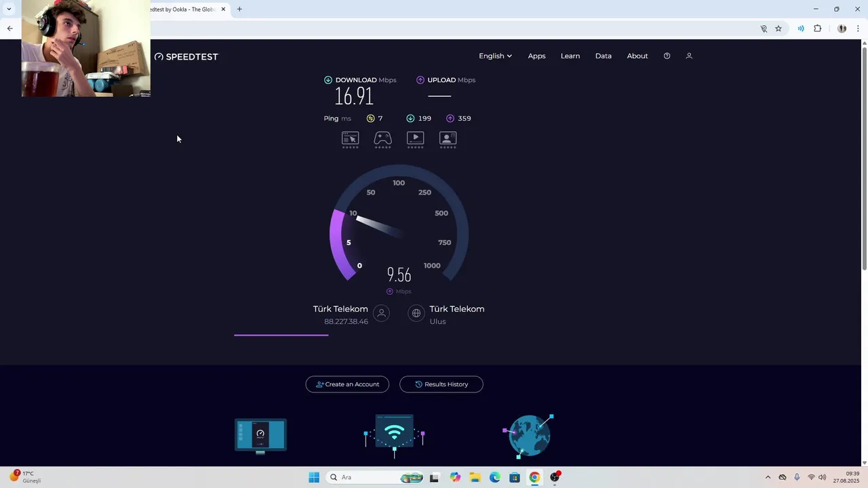
Task: Open the English language dropdown
Action: point(495,56)
